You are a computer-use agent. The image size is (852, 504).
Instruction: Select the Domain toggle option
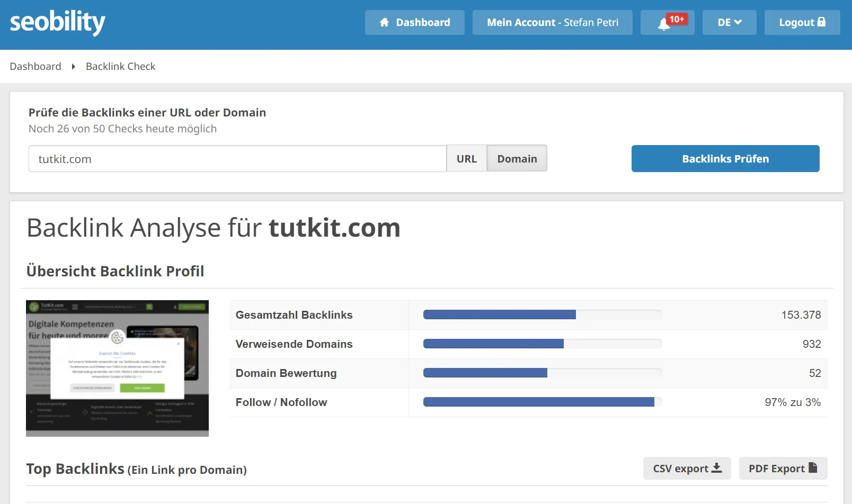pyautogui.click(x=517, y=159)
